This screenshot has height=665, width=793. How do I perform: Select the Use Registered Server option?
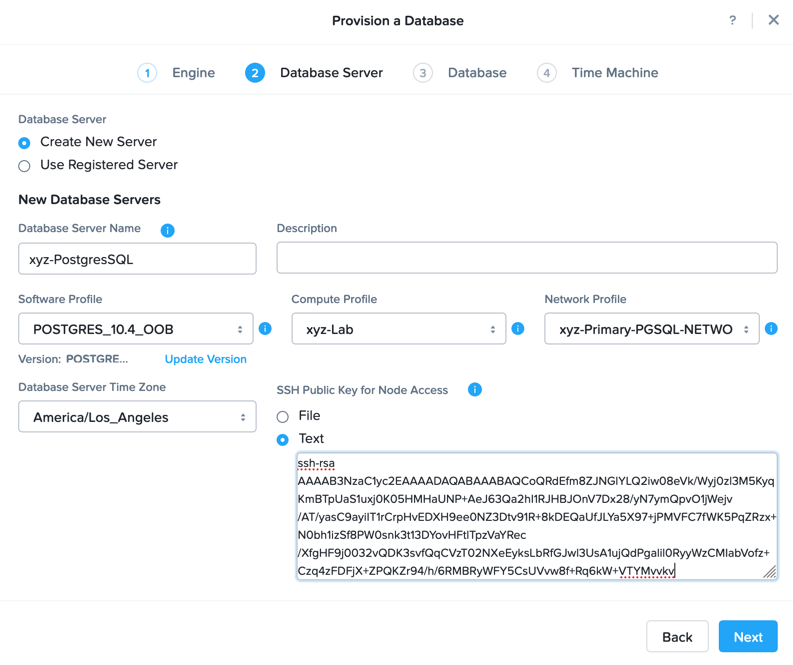pyautogui.click(x=24, y=166)
